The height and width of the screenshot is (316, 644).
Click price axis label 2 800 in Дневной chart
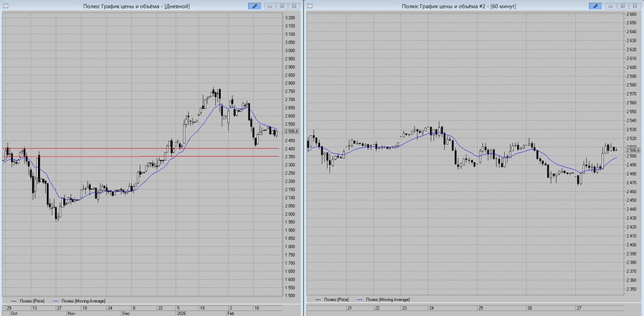coord(290,83)
